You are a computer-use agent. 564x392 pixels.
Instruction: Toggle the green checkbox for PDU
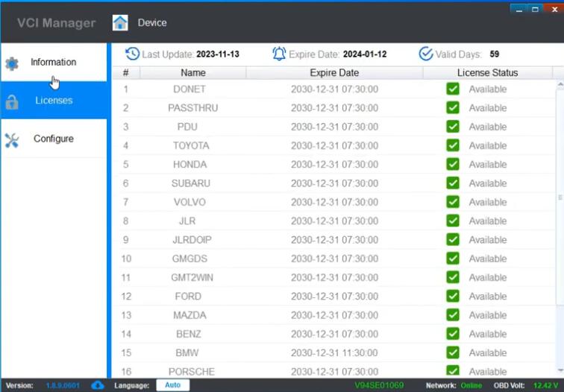click(x=453, y=127)
